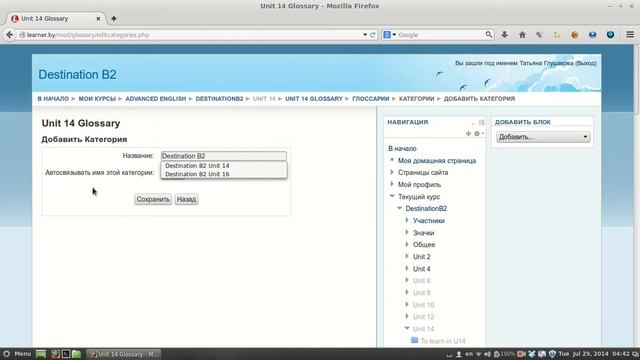This screenshot has width=640, height=360.
Task: Click the Сохранить button
Action: pyautogui.click(x=153, y=199)
